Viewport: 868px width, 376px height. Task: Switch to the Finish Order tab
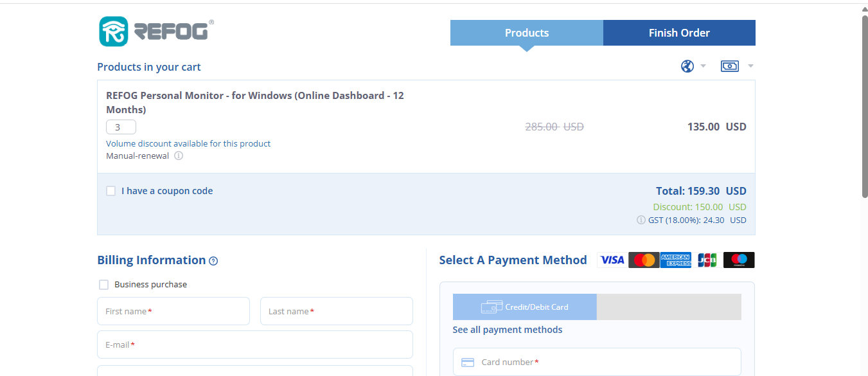click(679, 33)
